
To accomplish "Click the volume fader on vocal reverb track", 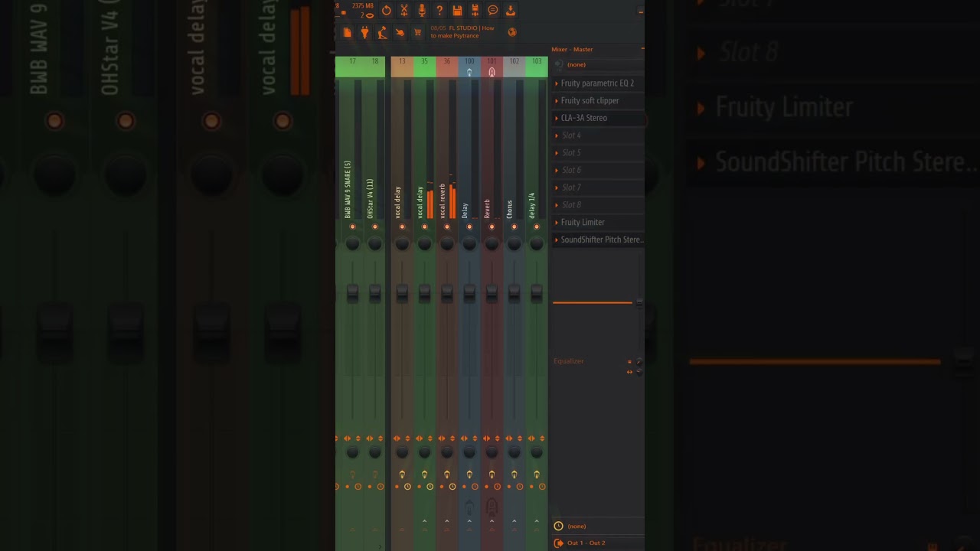I will pos(447,292).
